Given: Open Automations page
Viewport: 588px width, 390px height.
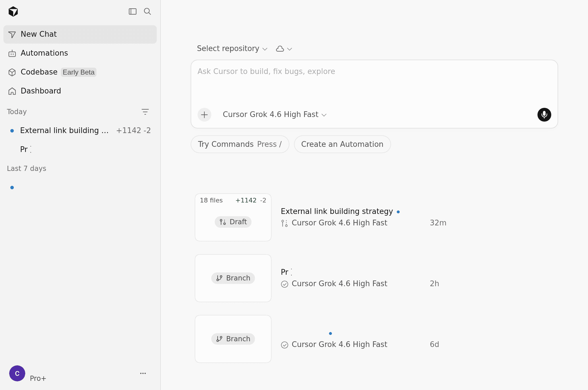Looking at the screenshot, I should (x=80, y=53).
